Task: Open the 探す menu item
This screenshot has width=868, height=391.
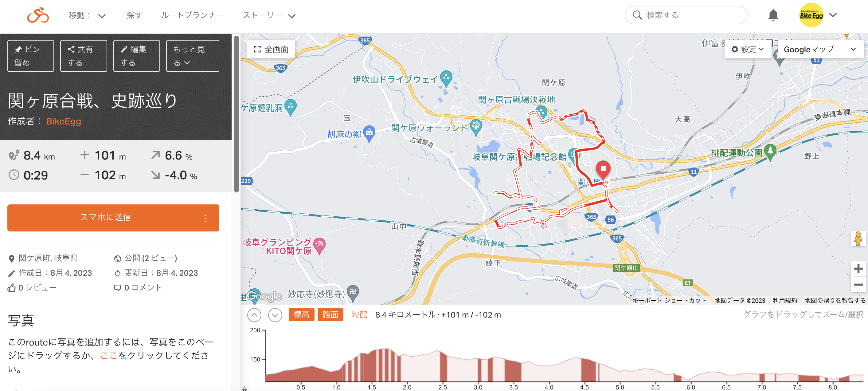Action: (x=134, y=15)
